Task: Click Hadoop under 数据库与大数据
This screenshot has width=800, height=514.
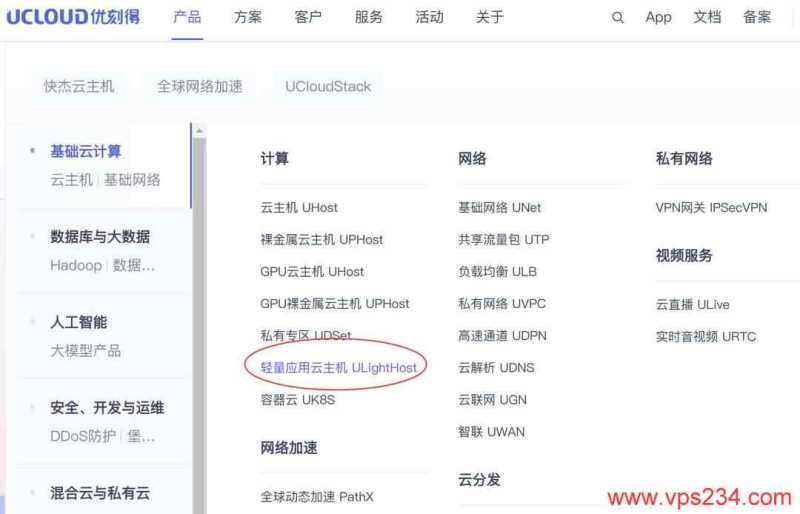Action: click(76, 265)
